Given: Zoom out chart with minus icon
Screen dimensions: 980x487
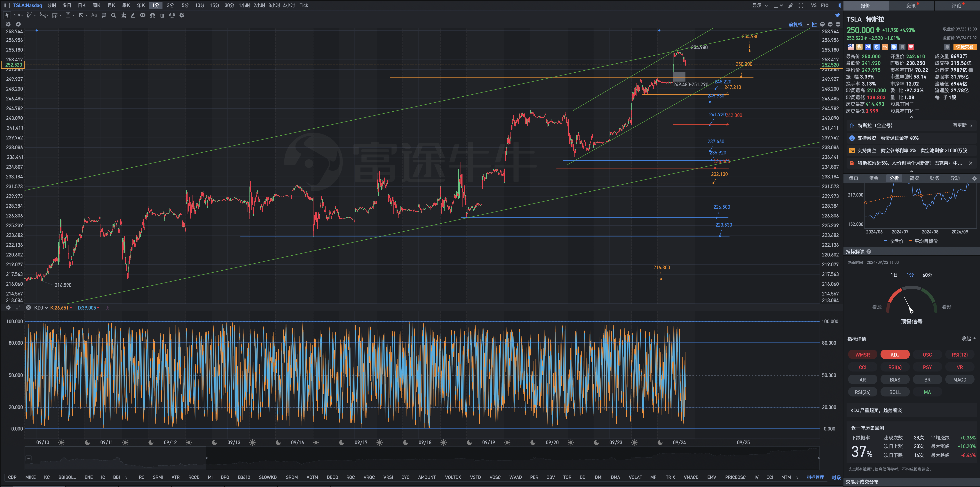Looking at the screenshot, I should point(830,24).
